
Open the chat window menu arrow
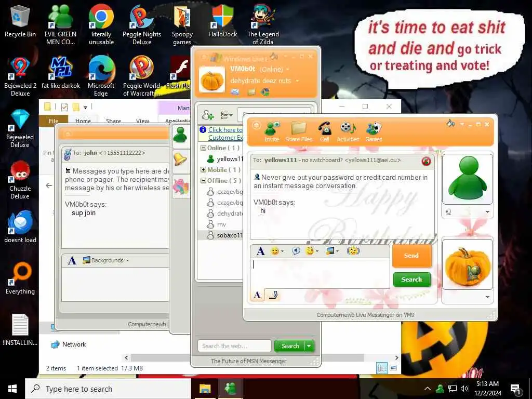pyautogui.click(x=462, y=124)
